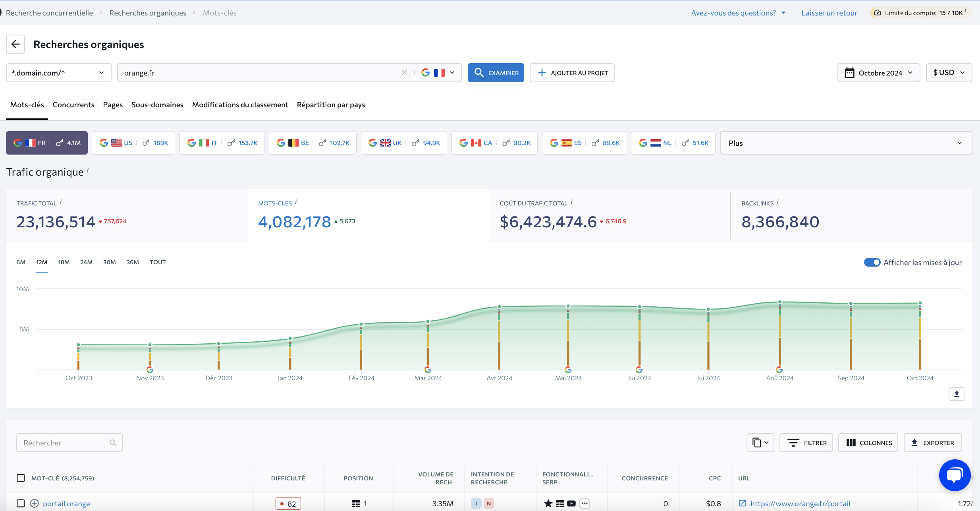Click the BACKLINKS info icon

coord(777,202)
